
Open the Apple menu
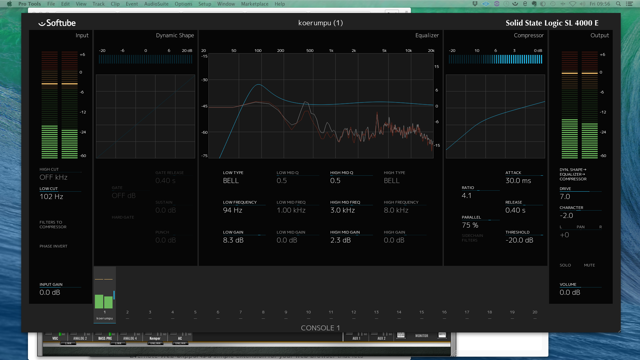click(x=9, y=4)
